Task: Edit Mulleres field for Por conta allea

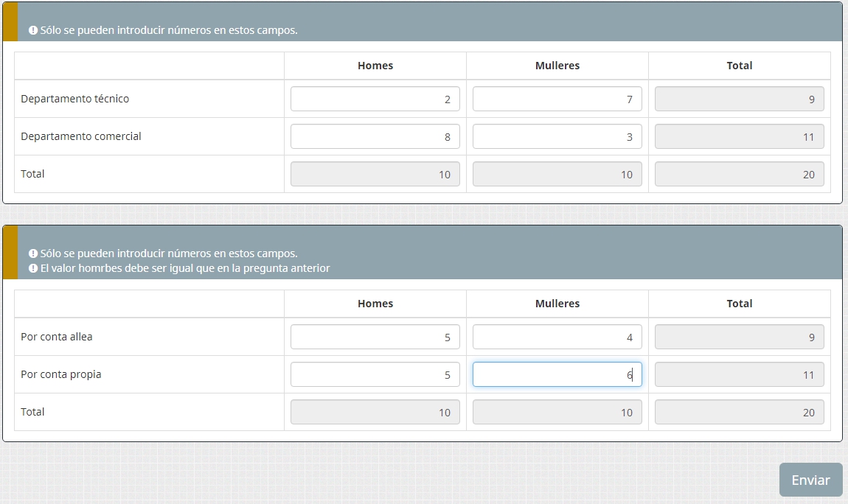Action: [x=557, y=337]
